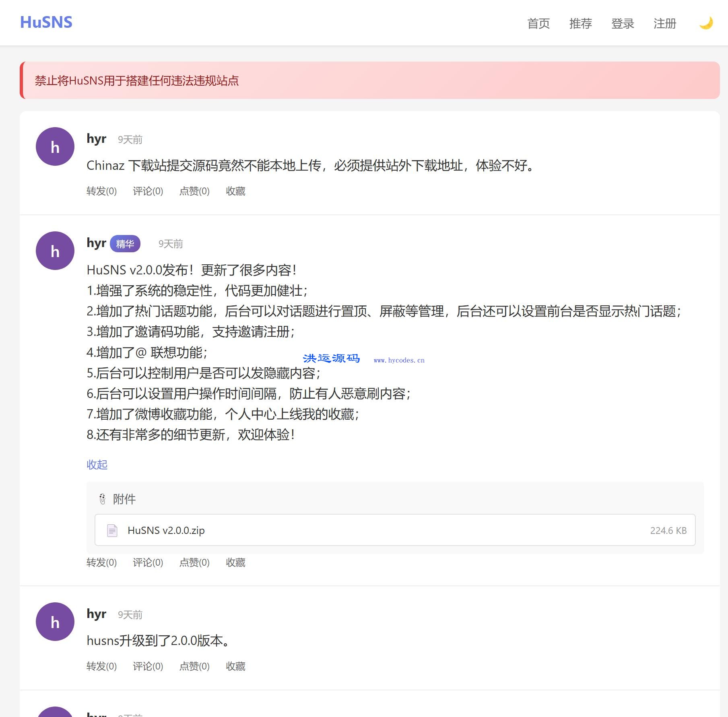Click the avatar on the husns升级 post
Image resolution: width=728 pixels, height=717 pixels.
pos(55,622)
